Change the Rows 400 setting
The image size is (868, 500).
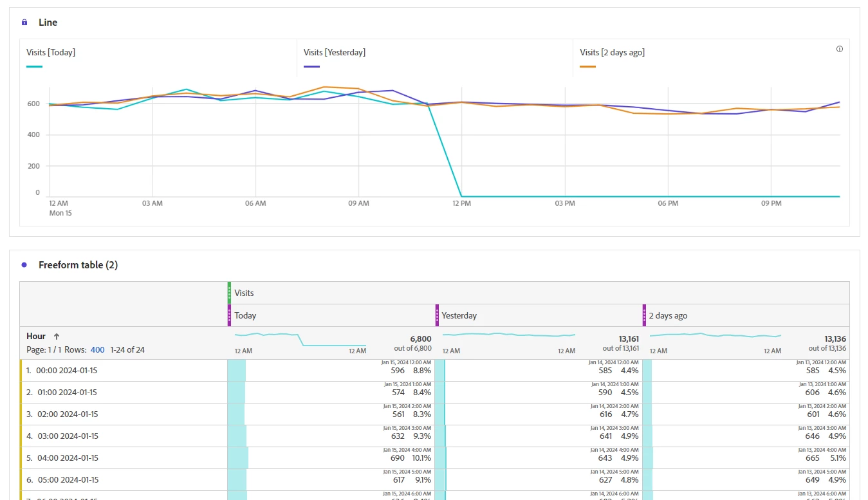point(97,350)
